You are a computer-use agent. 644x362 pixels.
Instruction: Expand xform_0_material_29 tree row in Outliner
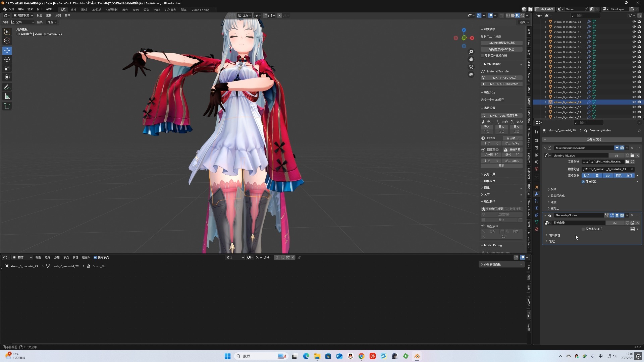(x=545, y=102)
